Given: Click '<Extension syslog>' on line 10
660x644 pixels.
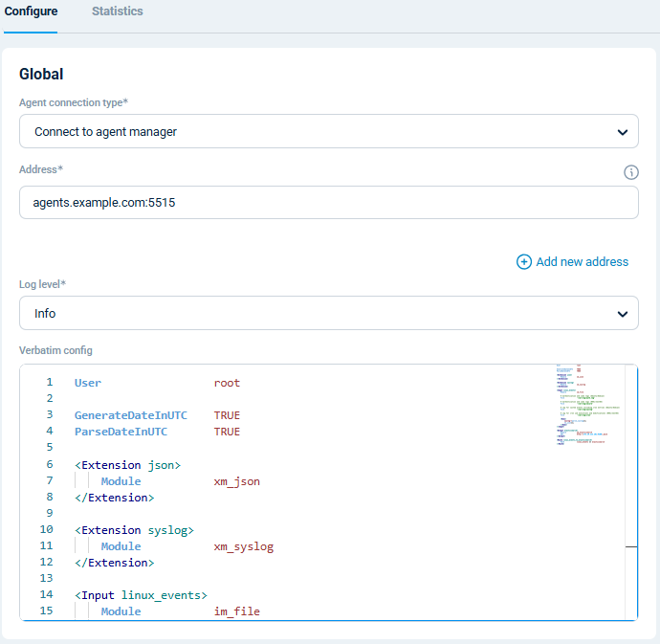Looking at the screenshot, I should coord(134,530).
